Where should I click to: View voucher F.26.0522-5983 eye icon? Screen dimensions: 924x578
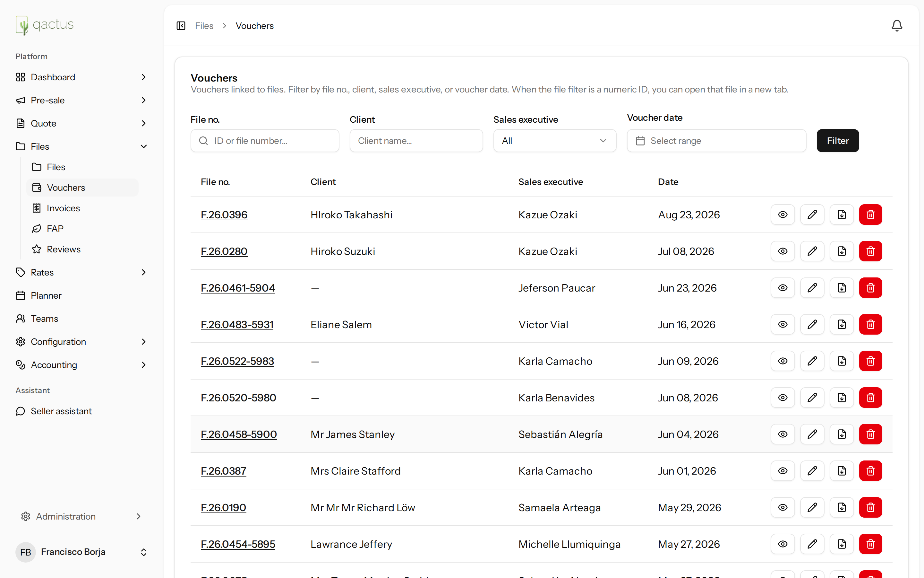(x=783, y=361)
